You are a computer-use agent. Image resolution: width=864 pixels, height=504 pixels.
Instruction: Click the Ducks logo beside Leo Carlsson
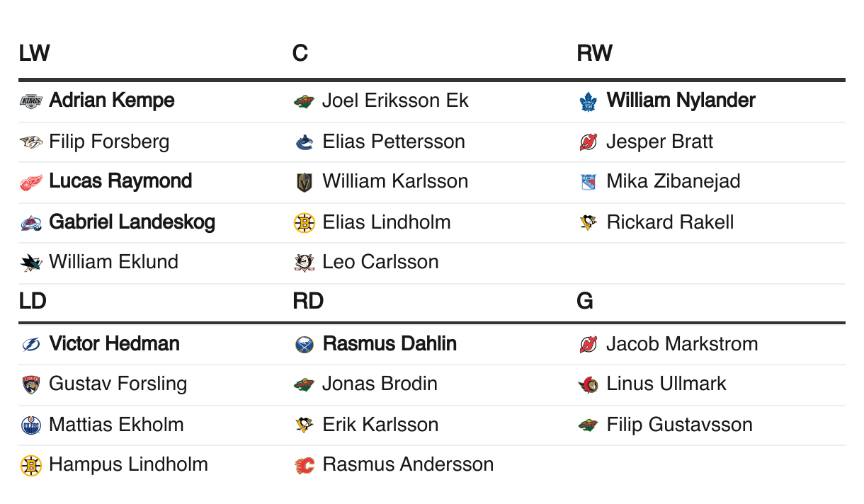coord(304,263)
